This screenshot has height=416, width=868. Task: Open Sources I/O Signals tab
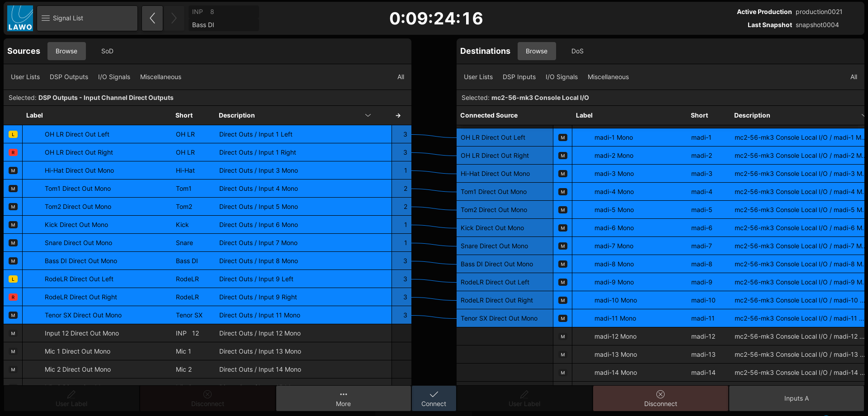click(114, 77)
